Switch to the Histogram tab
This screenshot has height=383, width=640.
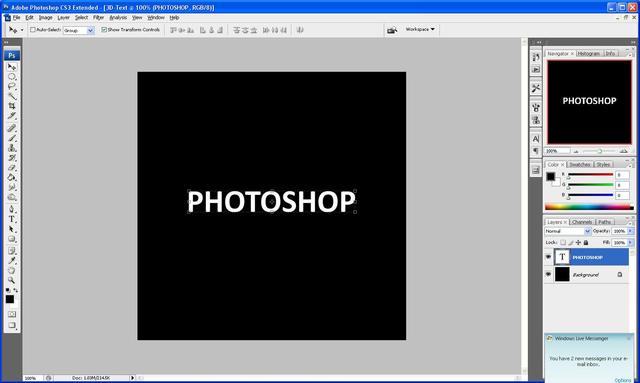click(x=589, y=53)
